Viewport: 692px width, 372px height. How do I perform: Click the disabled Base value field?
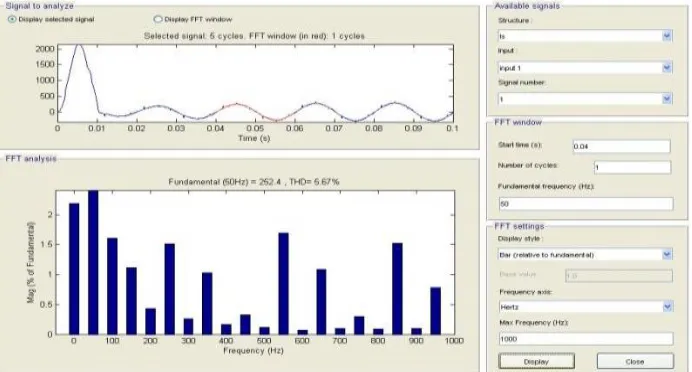618,276
